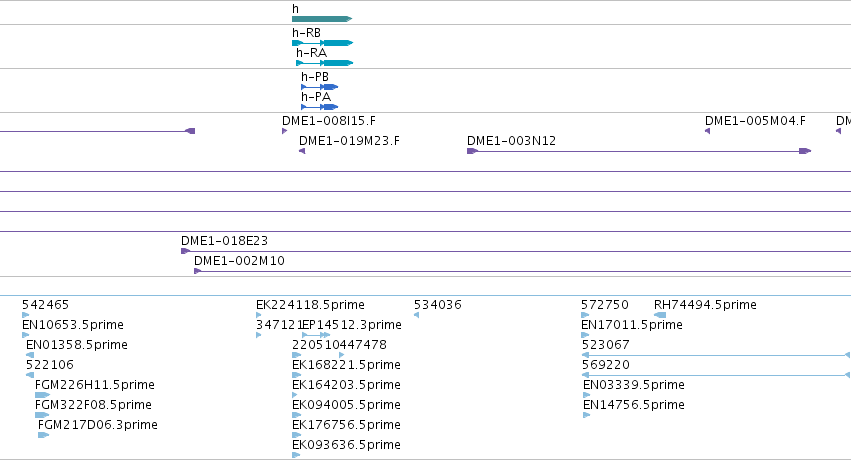Click the 542465 feature label
Image resolution: width=851 pixels, height=460 pixels.
(x=46, y=304)
